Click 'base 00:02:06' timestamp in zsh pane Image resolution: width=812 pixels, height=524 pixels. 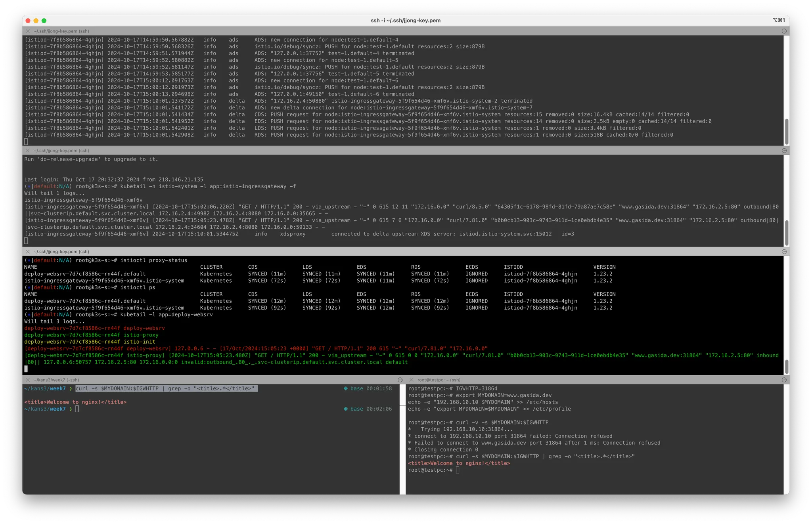click(368, 409)
